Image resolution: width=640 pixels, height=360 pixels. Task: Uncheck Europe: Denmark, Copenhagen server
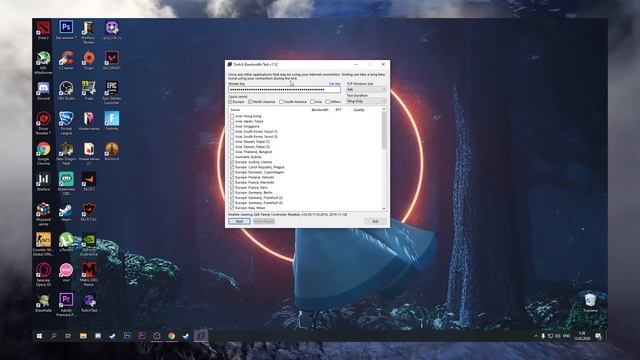(x=232, y=172)
